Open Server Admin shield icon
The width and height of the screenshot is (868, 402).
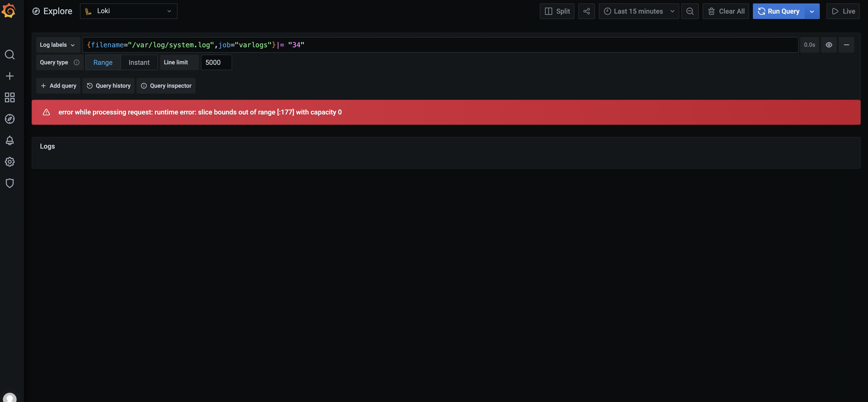[10, 183]
